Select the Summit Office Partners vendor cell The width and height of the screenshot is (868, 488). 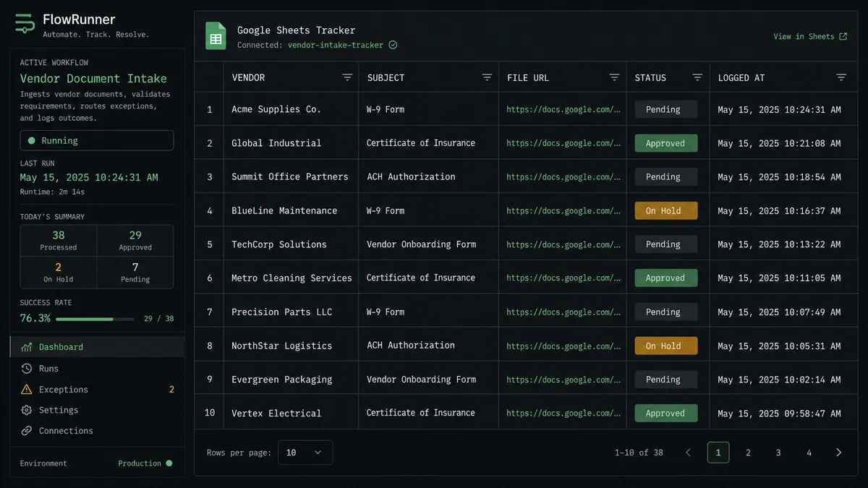pyautogui.click(x=291, y=176)
